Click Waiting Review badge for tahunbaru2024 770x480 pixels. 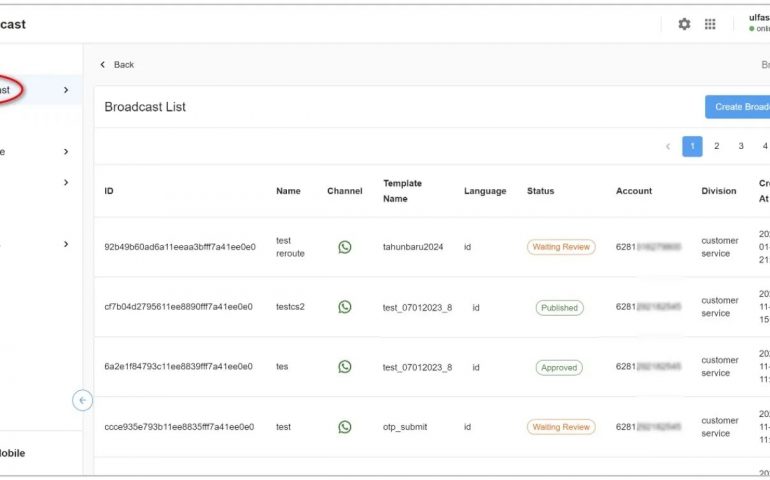[x=561, y=247]
